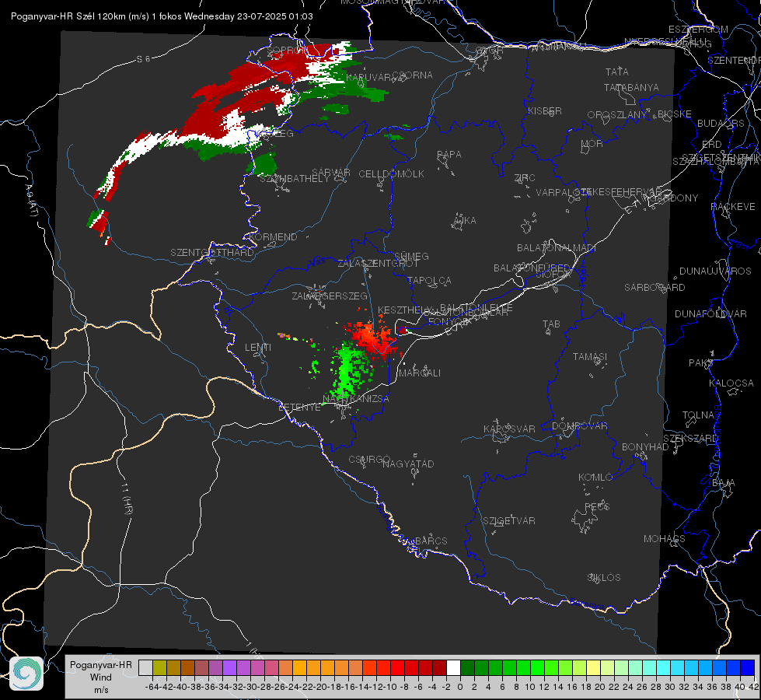Click the A 9 (AT) road label
The image size is (761, 700).
(30, 201)
